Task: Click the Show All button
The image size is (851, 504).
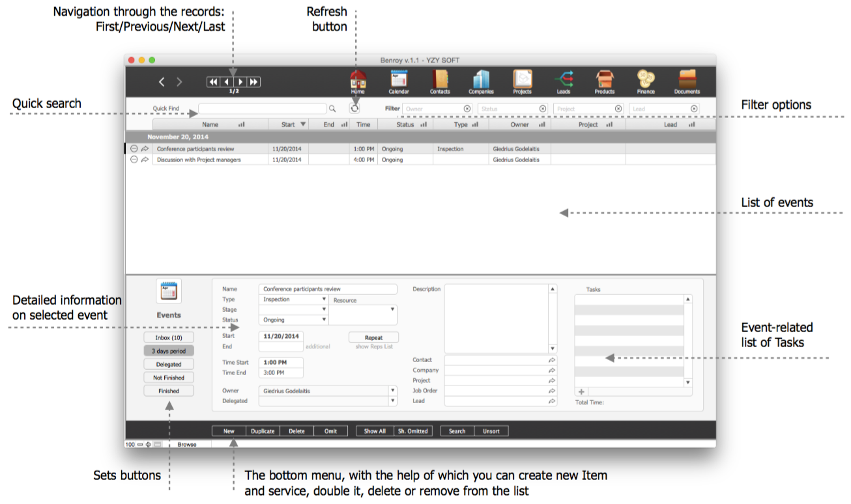Action: (x=375, y=431)
